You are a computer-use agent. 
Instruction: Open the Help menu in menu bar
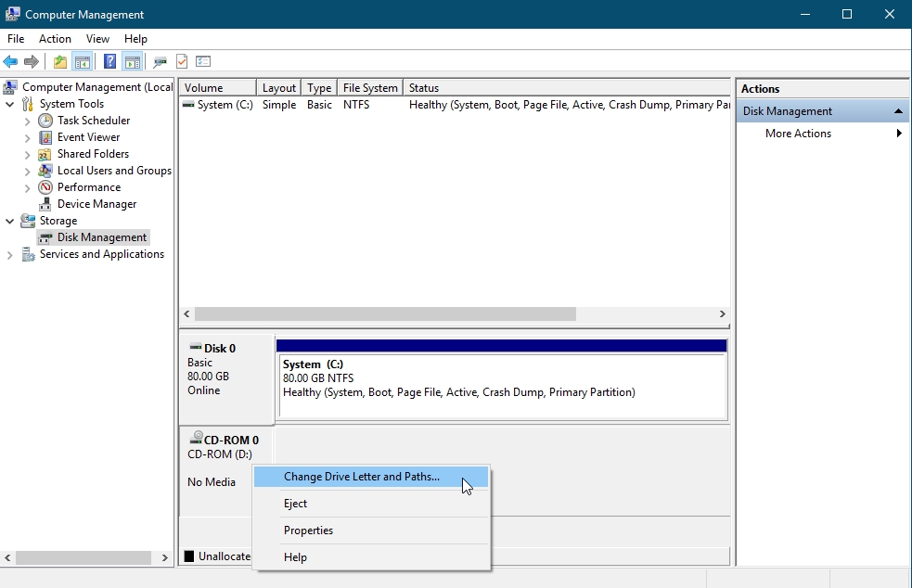click(135, 39)
